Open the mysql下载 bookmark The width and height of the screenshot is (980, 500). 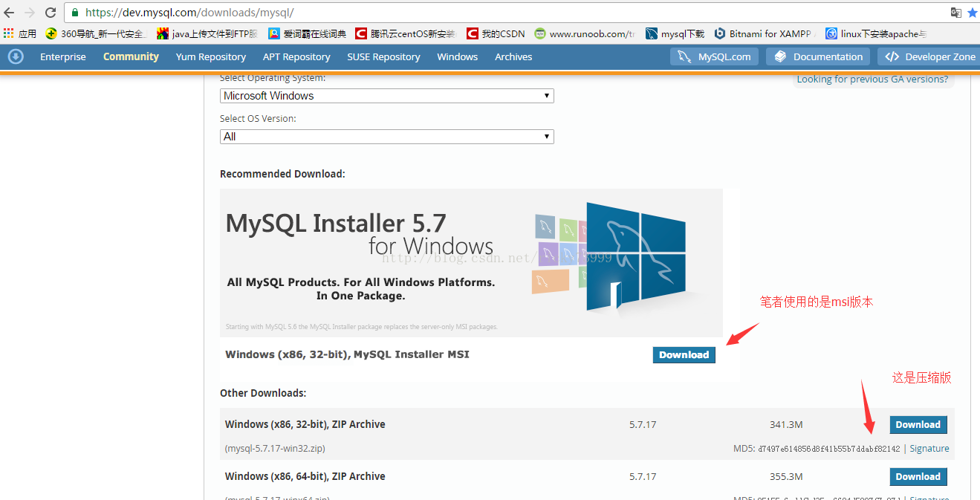[675, 33]
